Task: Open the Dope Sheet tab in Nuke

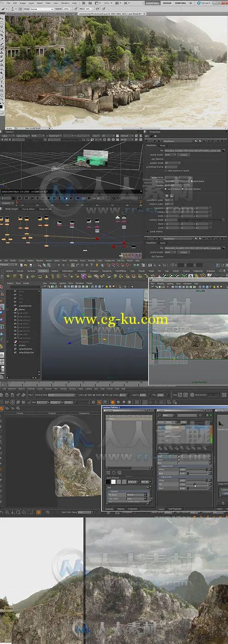Action: 45,209
